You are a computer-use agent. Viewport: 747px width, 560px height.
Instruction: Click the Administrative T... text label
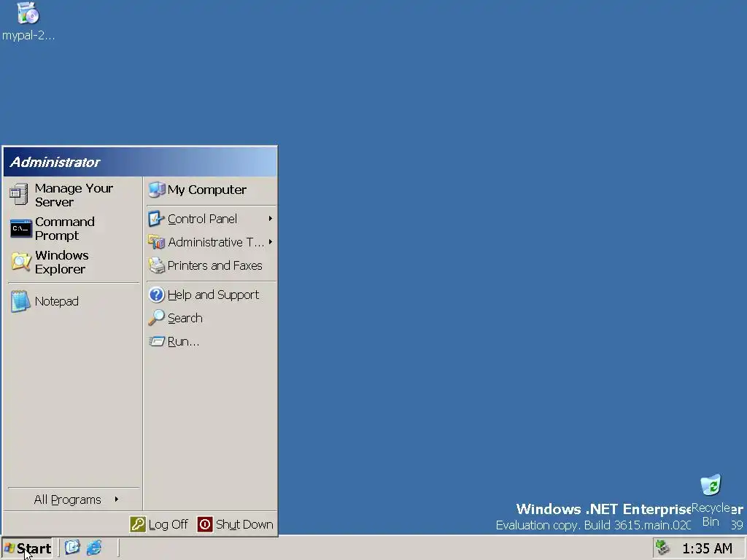pyautogui.click(x=216, y=242)
